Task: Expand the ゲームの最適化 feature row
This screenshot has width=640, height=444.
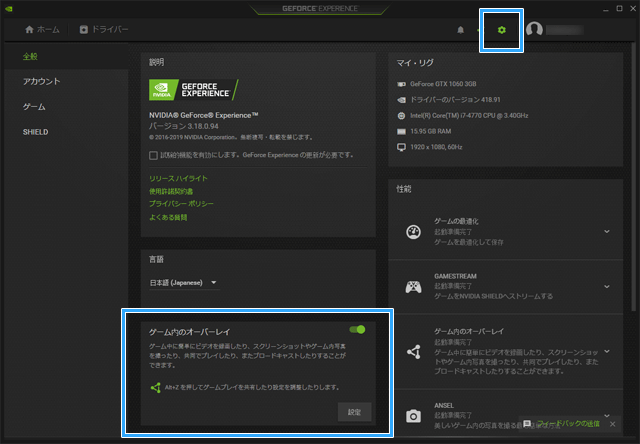Action: click(x=607, y=231)
